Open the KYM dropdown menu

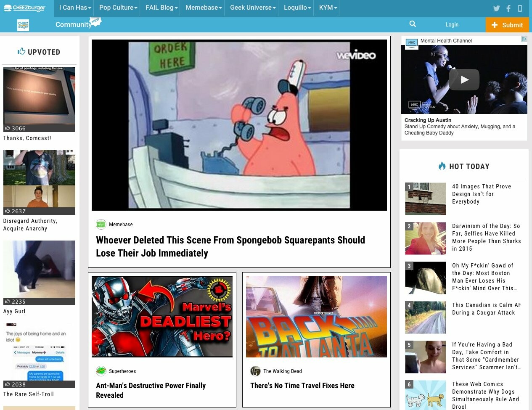[x=328, y=8]
